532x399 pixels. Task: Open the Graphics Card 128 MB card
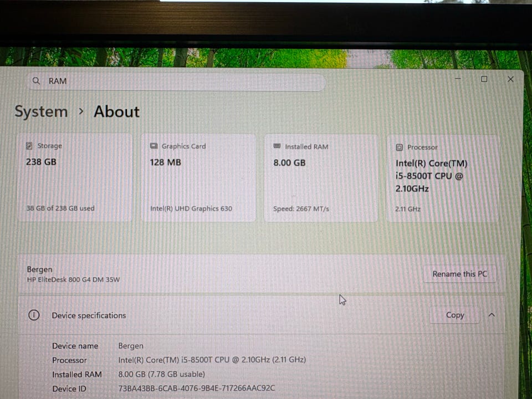pyautogui.click(x=198, y=178)
